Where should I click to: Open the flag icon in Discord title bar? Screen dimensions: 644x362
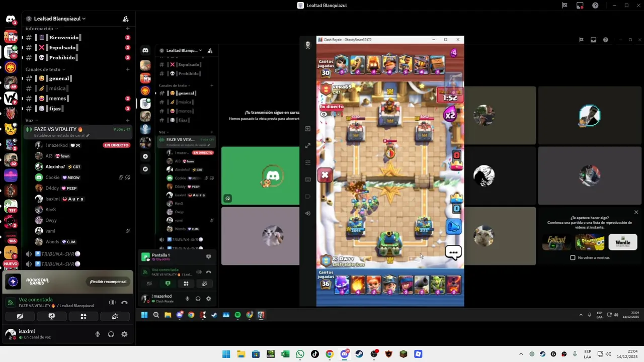(565, 6)
